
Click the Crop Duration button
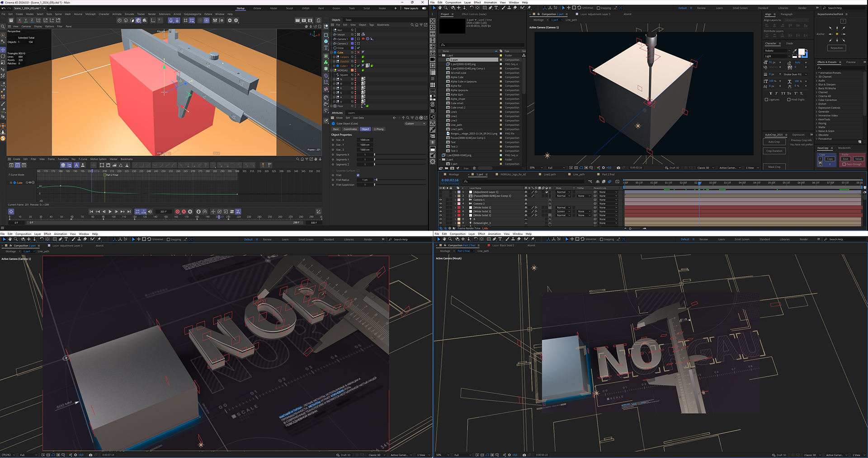[774, 151]
